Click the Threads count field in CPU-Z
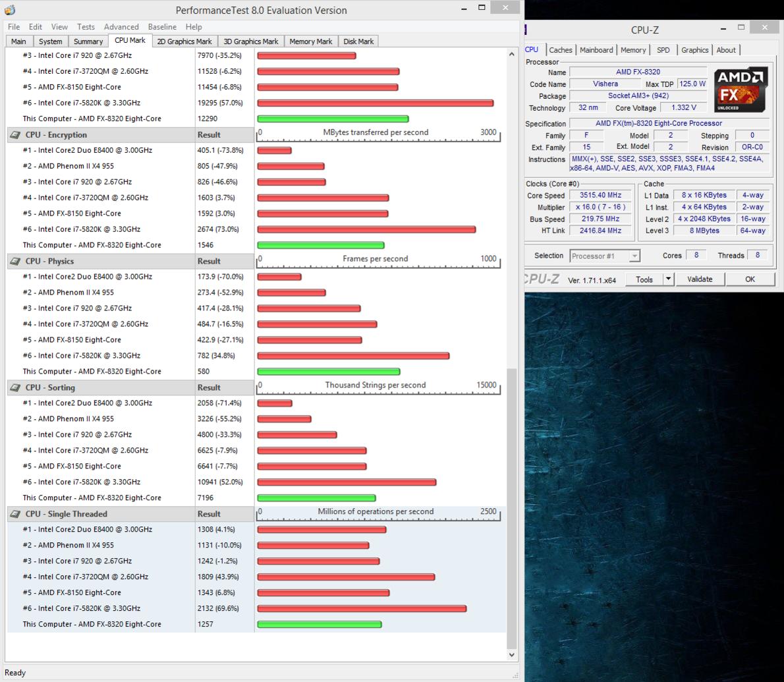This screenshot has height=682, width=784. pyautogui.click(x=758, y=255)
